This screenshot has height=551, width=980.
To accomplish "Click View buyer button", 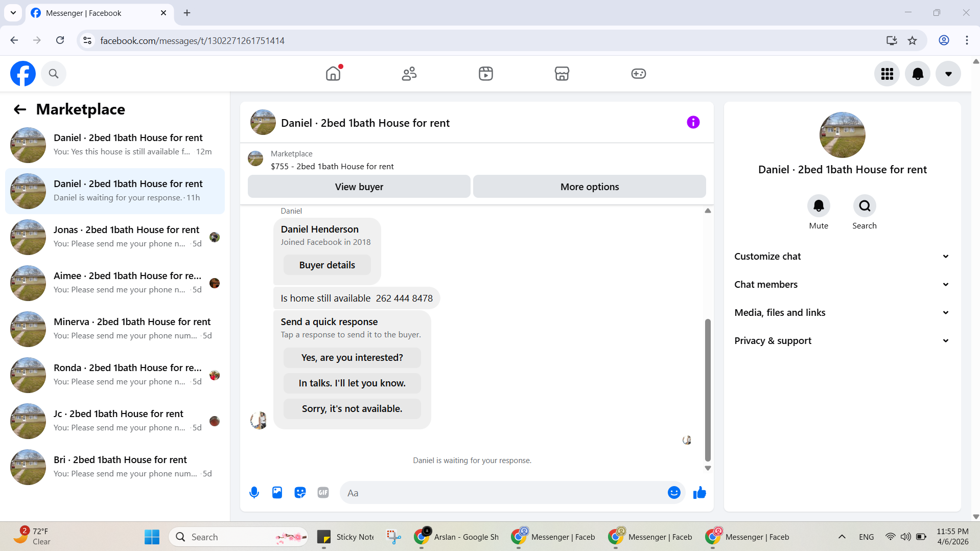I will click(359, 187).
